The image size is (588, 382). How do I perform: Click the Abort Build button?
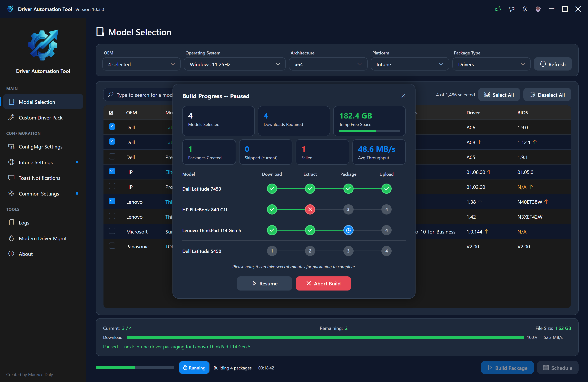(323, 283)
